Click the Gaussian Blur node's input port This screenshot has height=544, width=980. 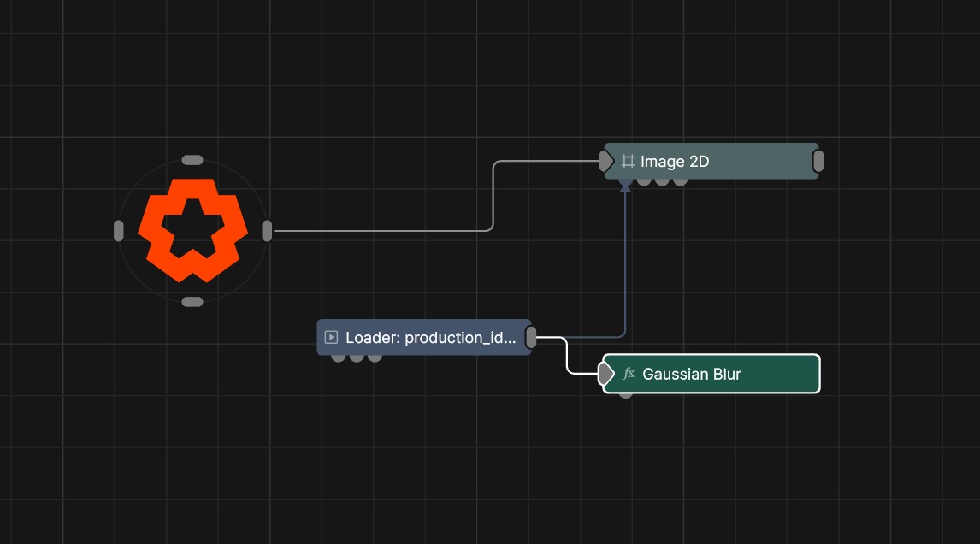pos(606,374)
